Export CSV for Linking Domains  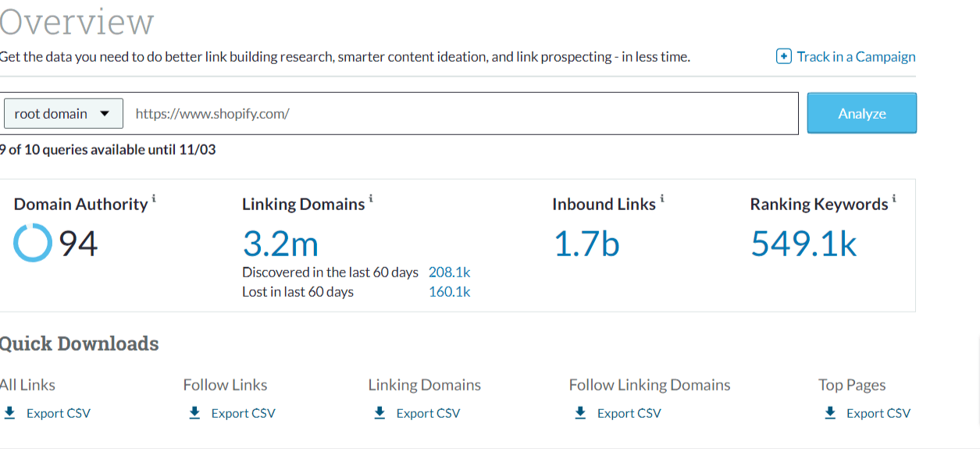click(427, 413)
